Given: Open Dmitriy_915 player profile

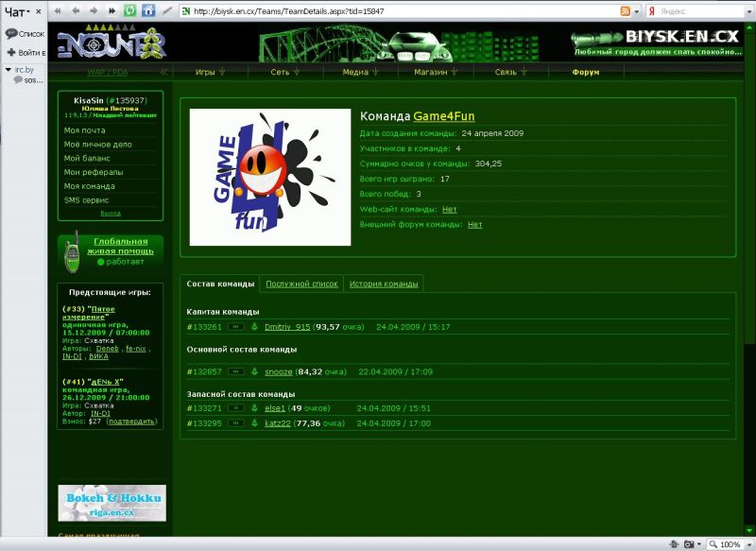Looking at the screenshot, I should pos(287,327).
